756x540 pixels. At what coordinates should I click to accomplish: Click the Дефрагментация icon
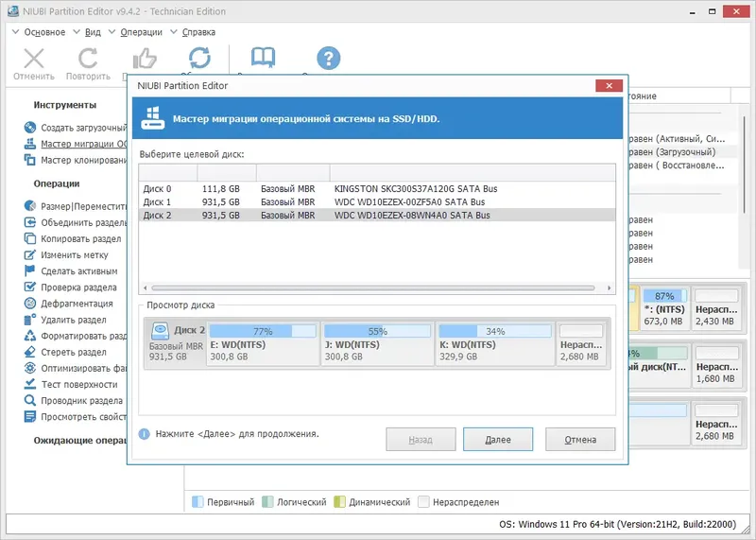[x=30, y=303]
